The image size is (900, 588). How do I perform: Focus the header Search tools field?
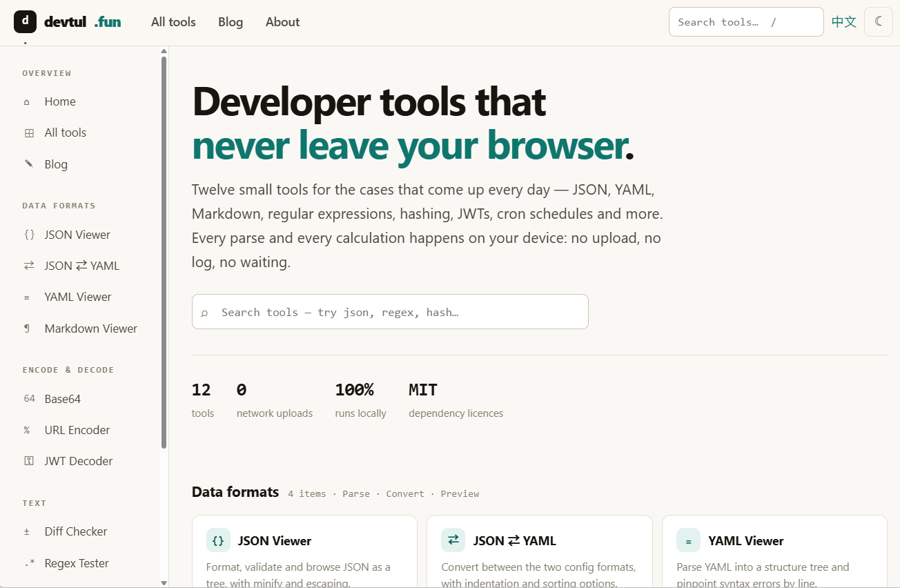click(746, 21)
